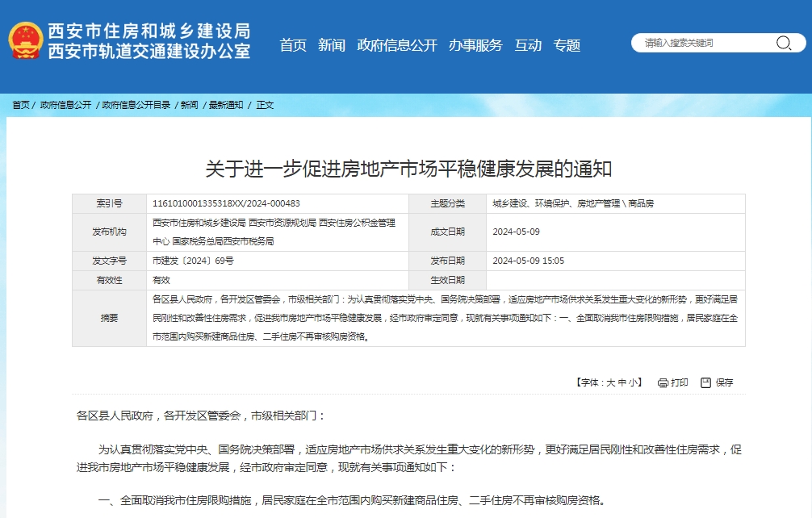
Task: Click the printer icon
Action: (x=663, y=383)
